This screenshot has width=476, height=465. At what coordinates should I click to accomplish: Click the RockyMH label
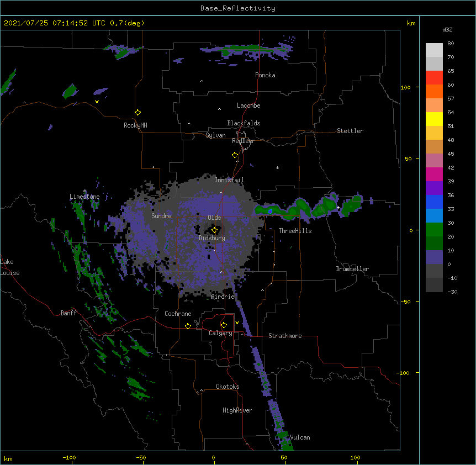pyautogui.click(x=135, y=125)
